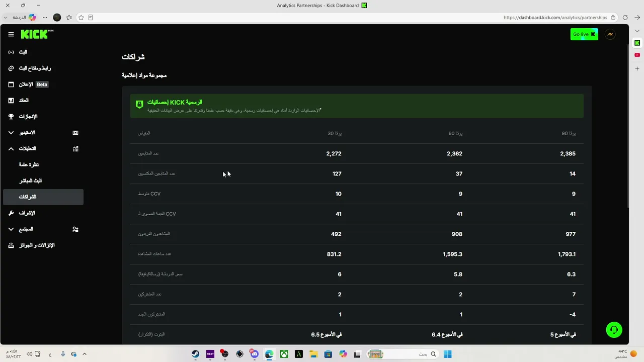
Task: Click the taskbar search box
Action: (x=403, y=354)
